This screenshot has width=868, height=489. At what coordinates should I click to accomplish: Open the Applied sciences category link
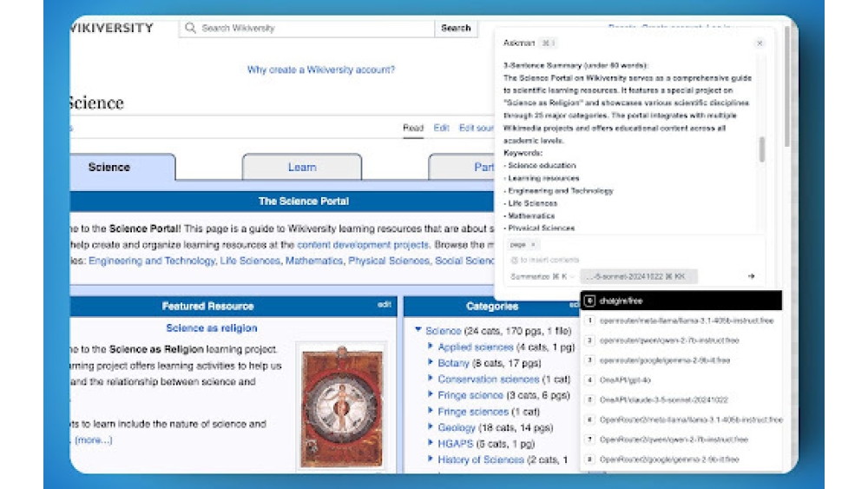[x=476, y=347]
